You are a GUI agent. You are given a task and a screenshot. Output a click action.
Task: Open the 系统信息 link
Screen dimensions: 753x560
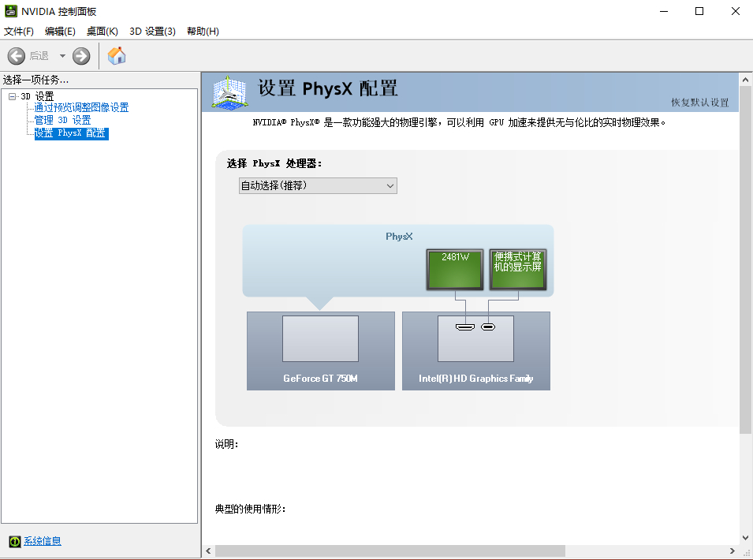tap(43, 541)
